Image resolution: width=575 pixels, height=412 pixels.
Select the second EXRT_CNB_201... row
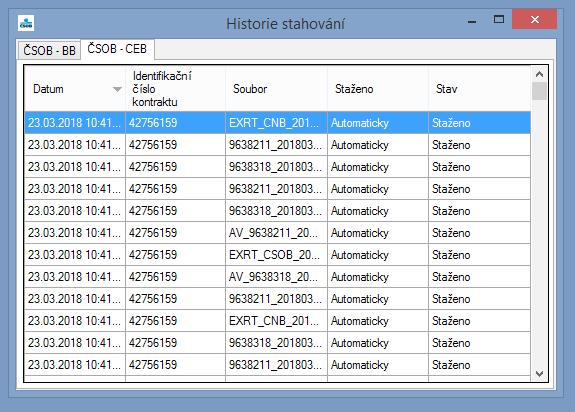click(278, 320)
